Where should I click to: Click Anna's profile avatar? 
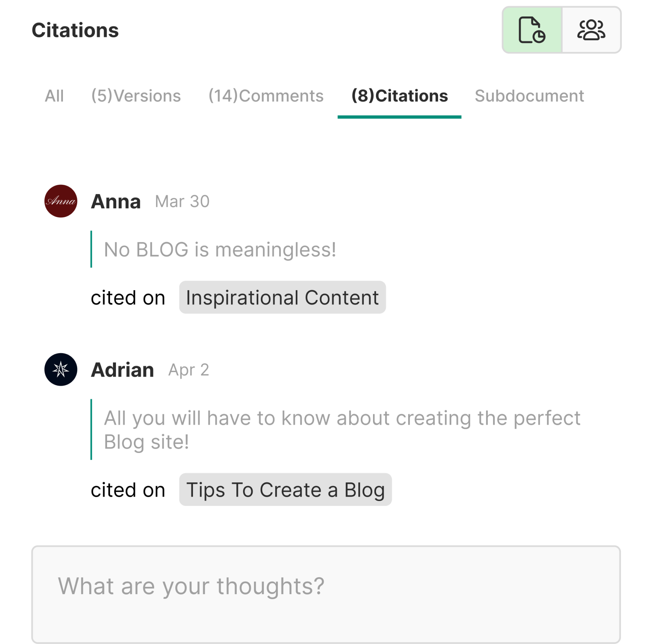[61, 201]
